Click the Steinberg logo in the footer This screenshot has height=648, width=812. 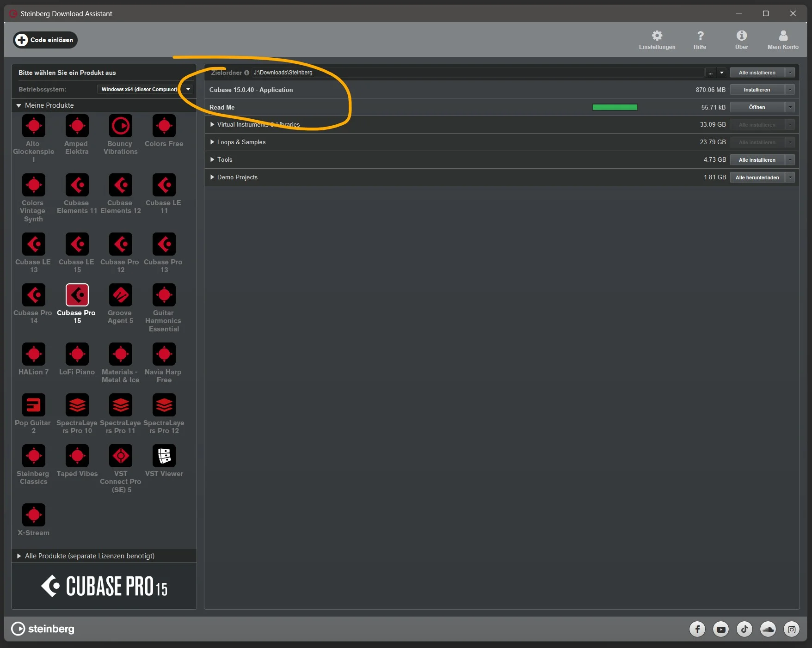point(43,629)
